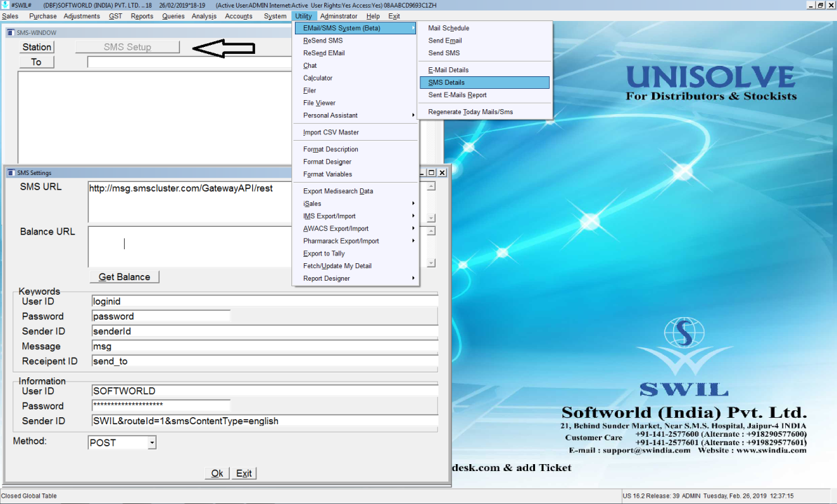The width and height of the screenshot is (837, 504).
Task: Expand the iSales submenu
Action: coord(355,204)
